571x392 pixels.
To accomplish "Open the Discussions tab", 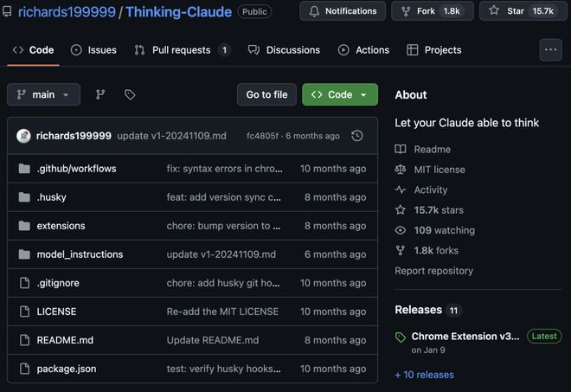I will (x=284, y=50).
